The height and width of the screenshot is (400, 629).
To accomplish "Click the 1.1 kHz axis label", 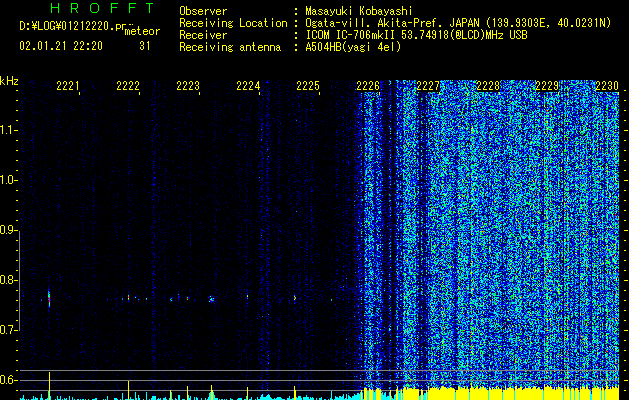I will point(7,130).
